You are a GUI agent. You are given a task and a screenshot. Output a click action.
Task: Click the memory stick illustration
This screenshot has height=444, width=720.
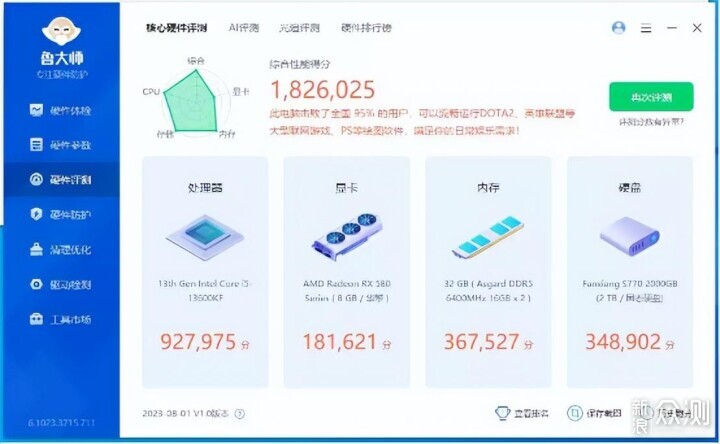click(x=488, y=236)
